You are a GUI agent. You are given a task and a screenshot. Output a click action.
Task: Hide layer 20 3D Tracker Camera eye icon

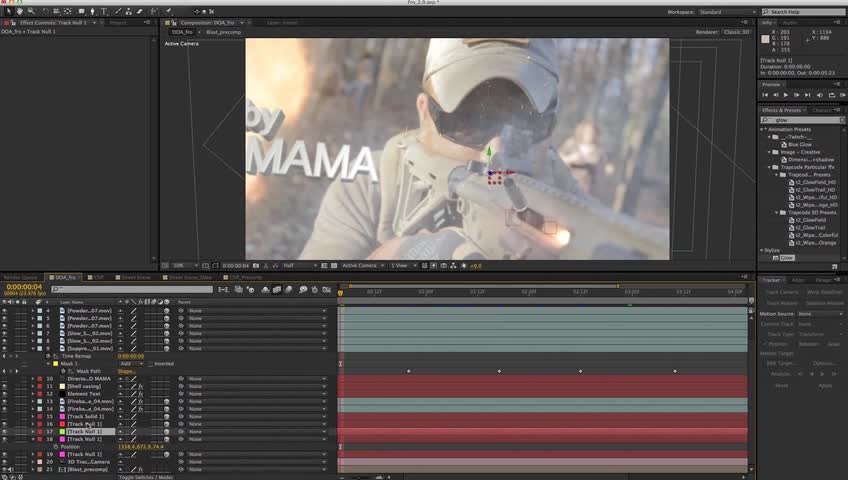pyautogui.click(x=4, y=462)
